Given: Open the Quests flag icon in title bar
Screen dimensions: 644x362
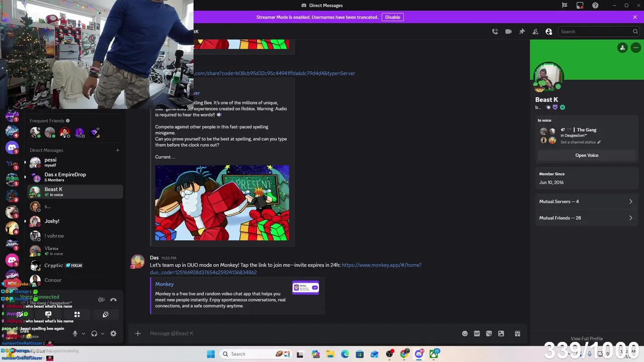Looking at the screenshot, I should 565,6.
